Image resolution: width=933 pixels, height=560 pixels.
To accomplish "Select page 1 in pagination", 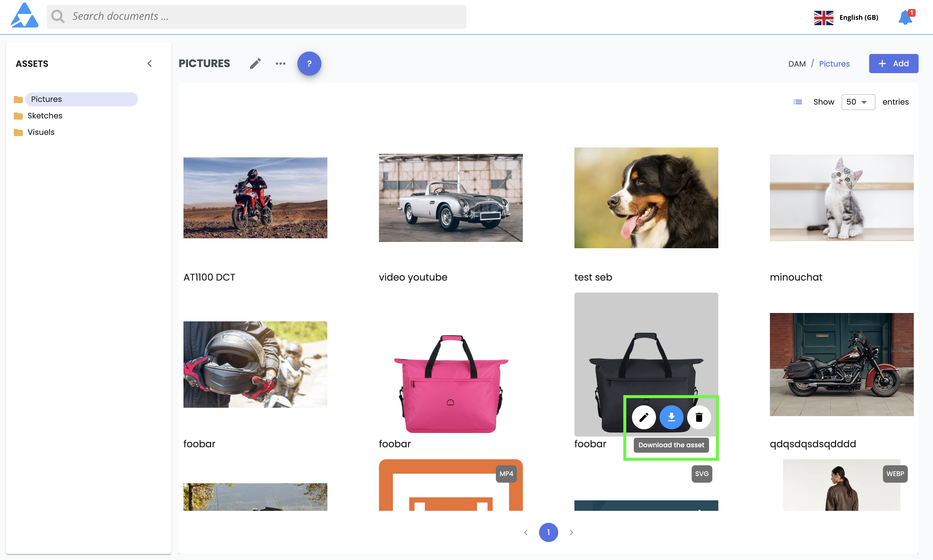I will 548,532.
